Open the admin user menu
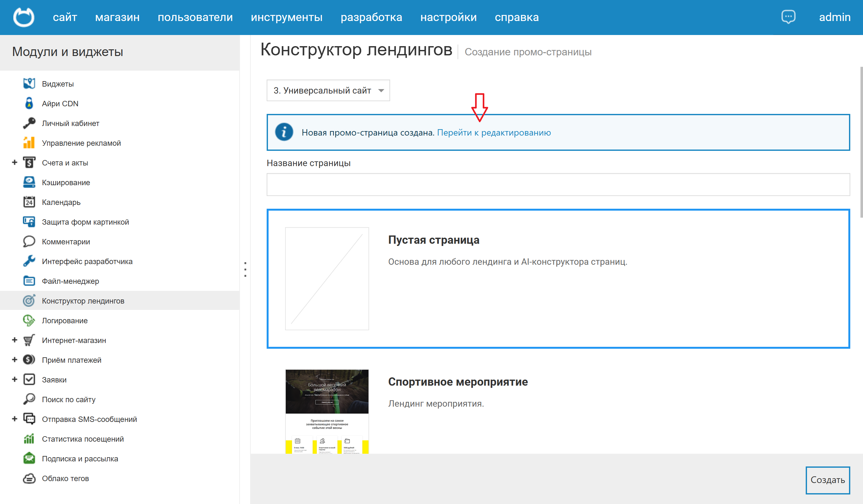This screenshot has width=863, height=504. pos(835,17)
